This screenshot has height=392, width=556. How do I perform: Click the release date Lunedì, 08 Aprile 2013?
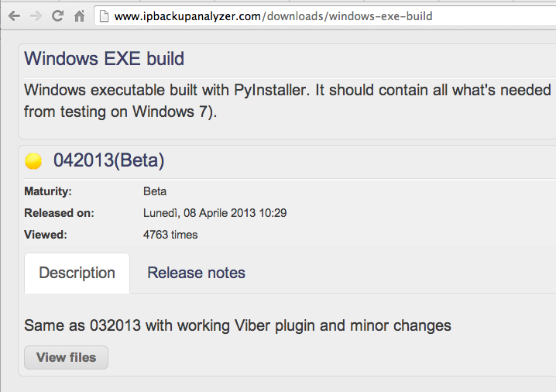click(215, 213)
